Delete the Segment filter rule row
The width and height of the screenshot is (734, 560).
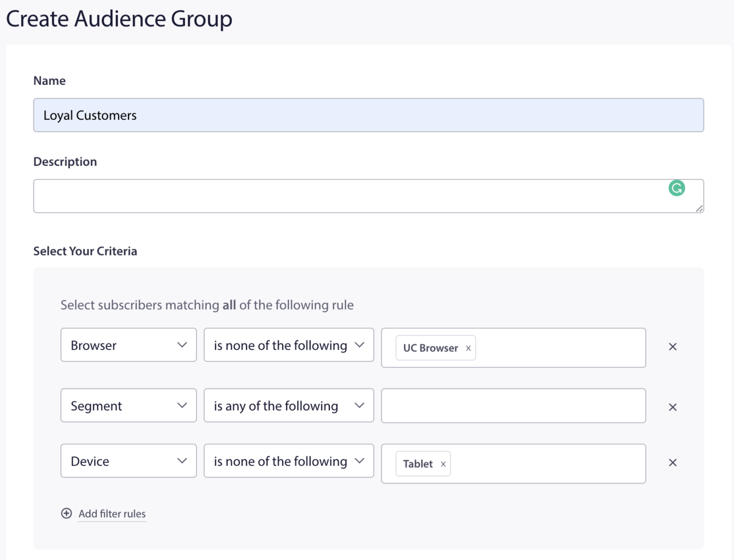(673, 407)
